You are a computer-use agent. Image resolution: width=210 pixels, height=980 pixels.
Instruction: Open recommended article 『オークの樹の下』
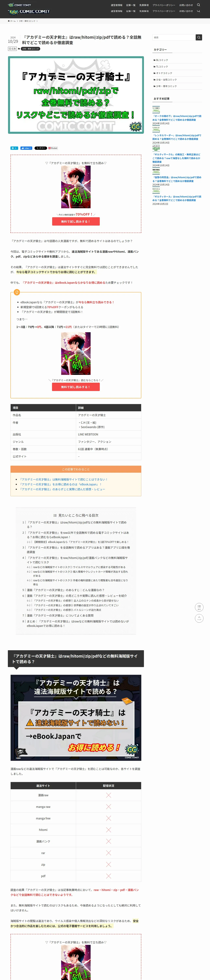(x=177, y=118)
